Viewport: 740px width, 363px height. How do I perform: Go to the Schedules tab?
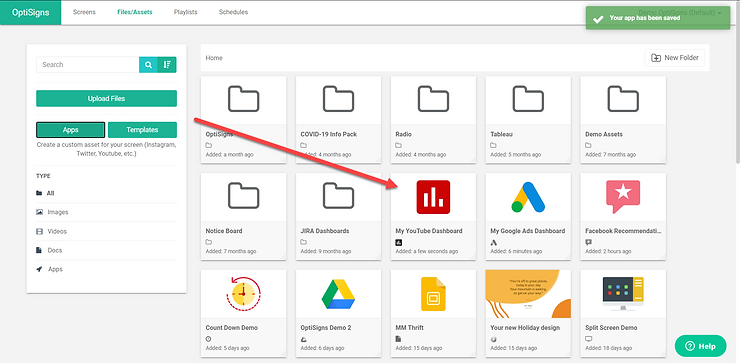pyautogui.click(x=233, y=12)
